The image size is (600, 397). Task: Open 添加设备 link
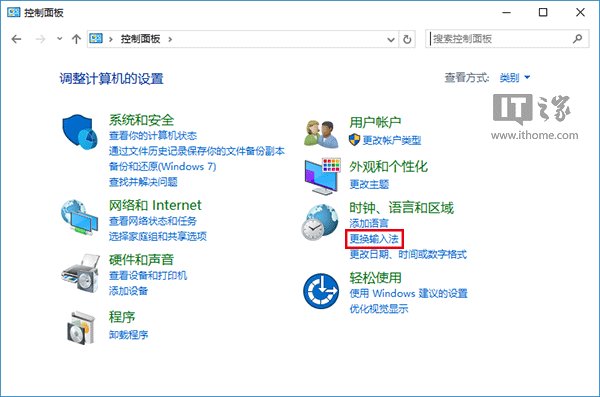coord(129,291)
